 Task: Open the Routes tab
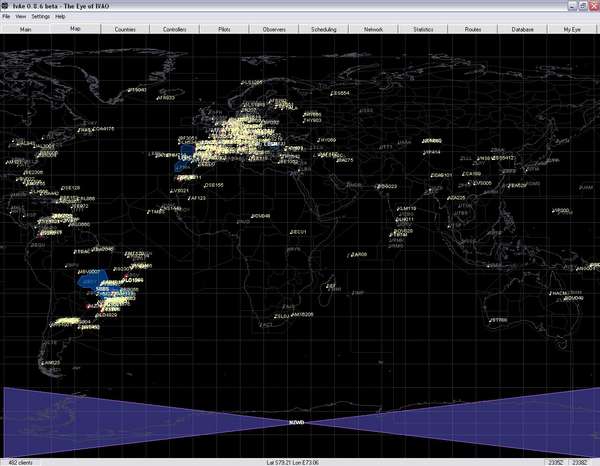(x=472, y=30)
